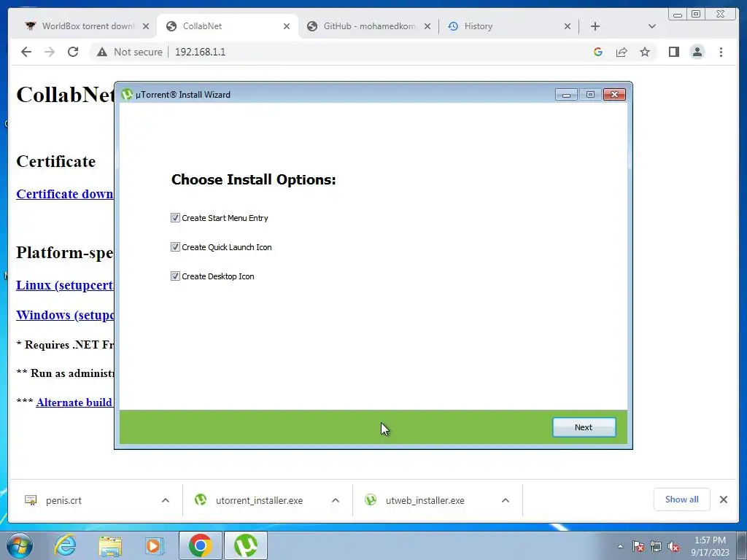
Task: Reload the current page
Action: (x=73, y=52)
